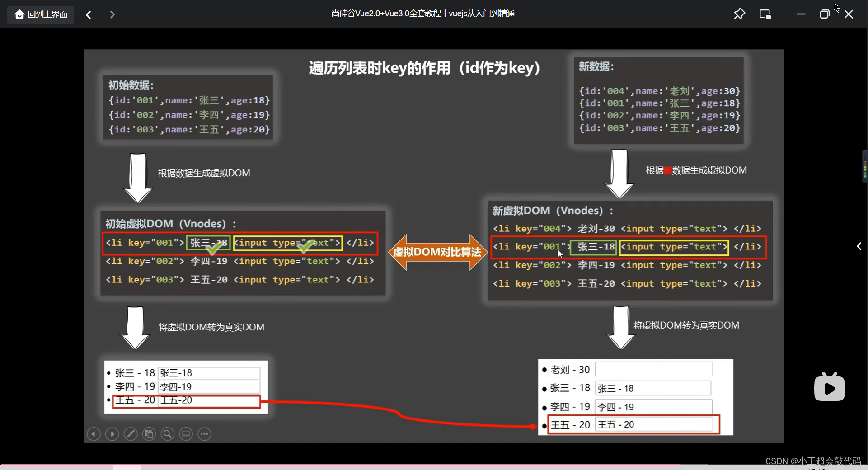Toggle subtitles icon in slide toolbar
The height and width of the screenshot is (470, 868).
pyautogui.click(x=186, y=434)
